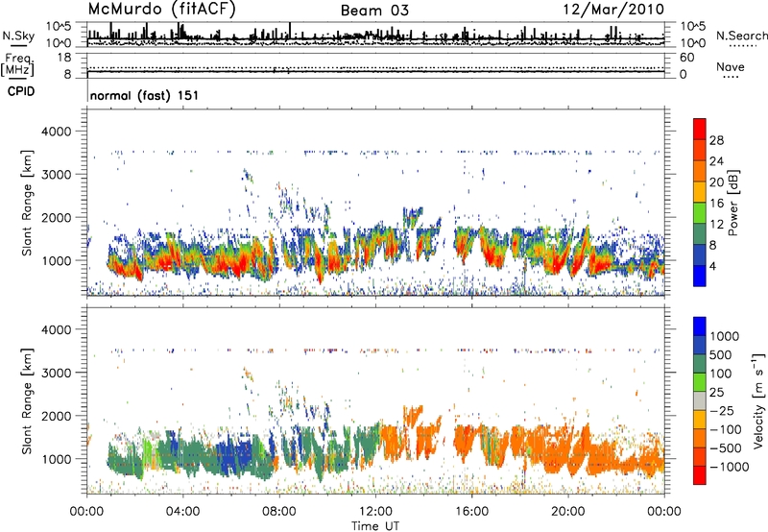Select the 'Beam 03' heading text
This screenshot has height=532, width=768.
(374, 11)
